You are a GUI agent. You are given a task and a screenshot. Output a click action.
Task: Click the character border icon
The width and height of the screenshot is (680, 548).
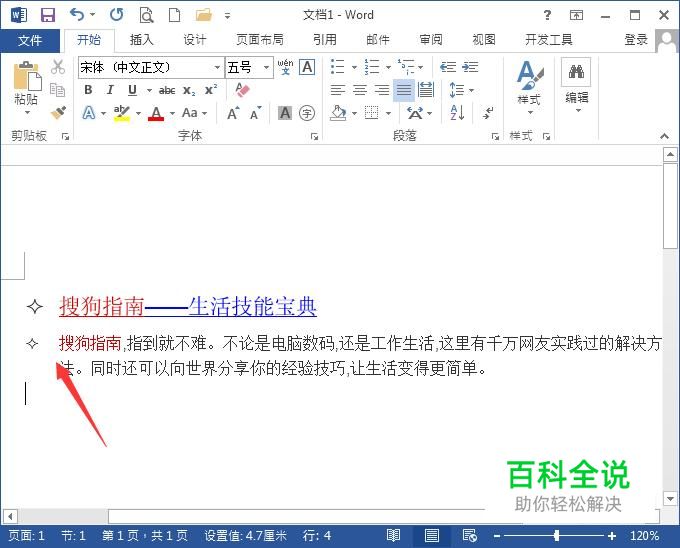click(307, 67)
